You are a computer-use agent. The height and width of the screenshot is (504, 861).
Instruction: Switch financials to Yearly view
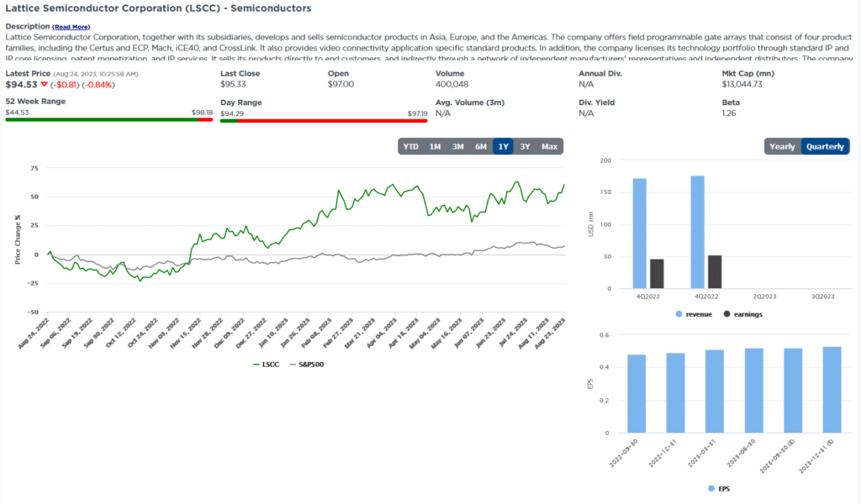[782, 146]
